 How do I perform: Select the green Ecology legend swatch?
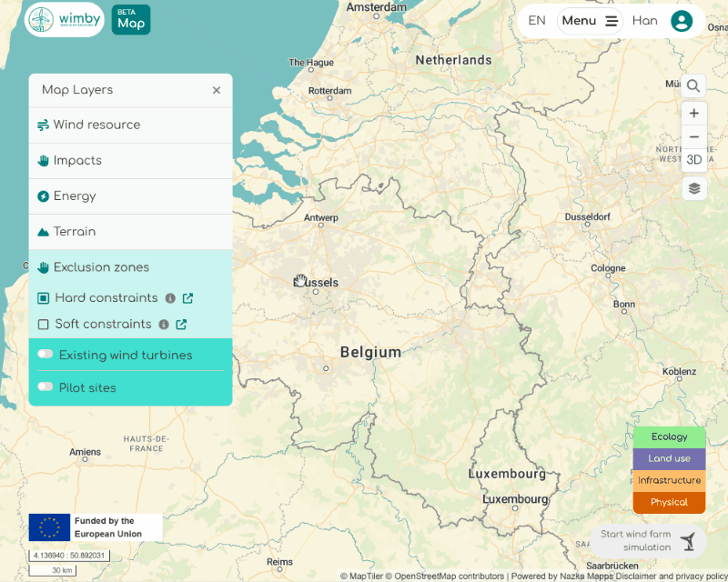(669, 437)
